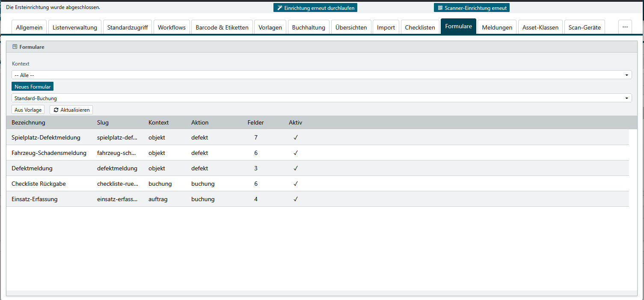Open the Standard-Buchung template dropdown

tap(322, 98)
